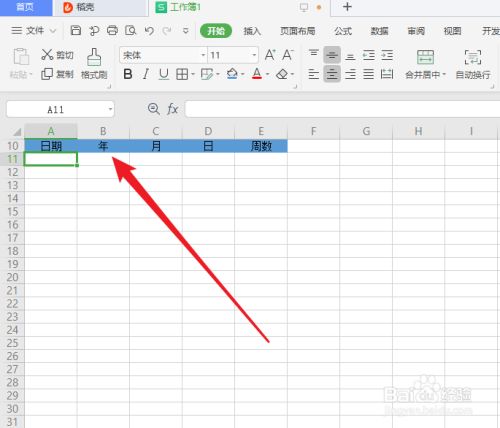Viewport: 500px width, 428px height.
Task: Align text to bottom
Action: pos(350,56)
